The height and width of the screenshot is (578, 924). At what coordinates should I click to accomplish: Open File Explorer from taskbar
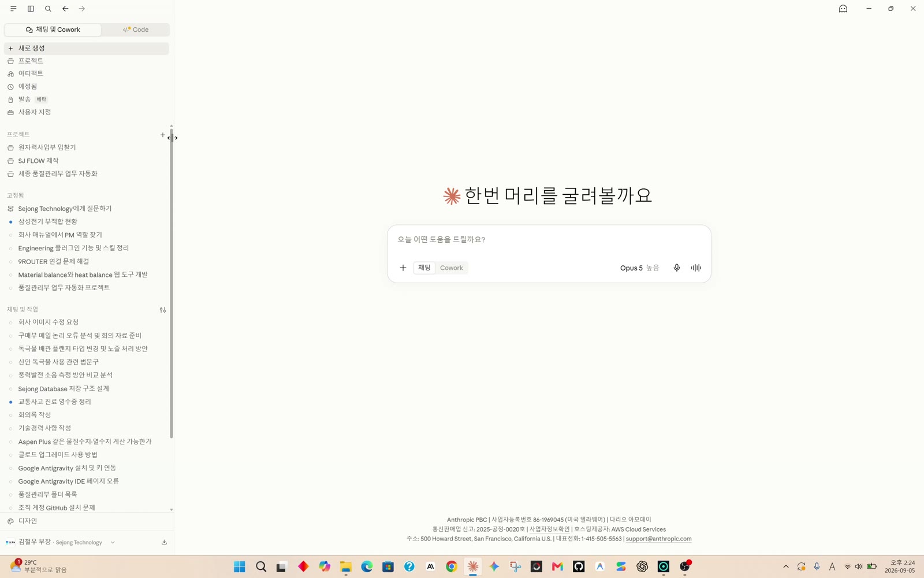point(346,566)
